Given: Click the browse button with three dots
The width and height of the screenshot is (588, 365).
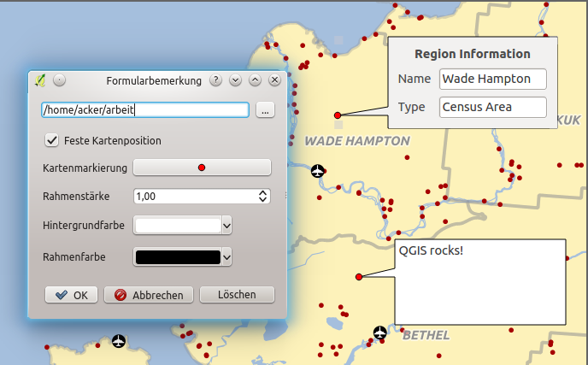Looking at the screenshot, I should pos(264,110).
